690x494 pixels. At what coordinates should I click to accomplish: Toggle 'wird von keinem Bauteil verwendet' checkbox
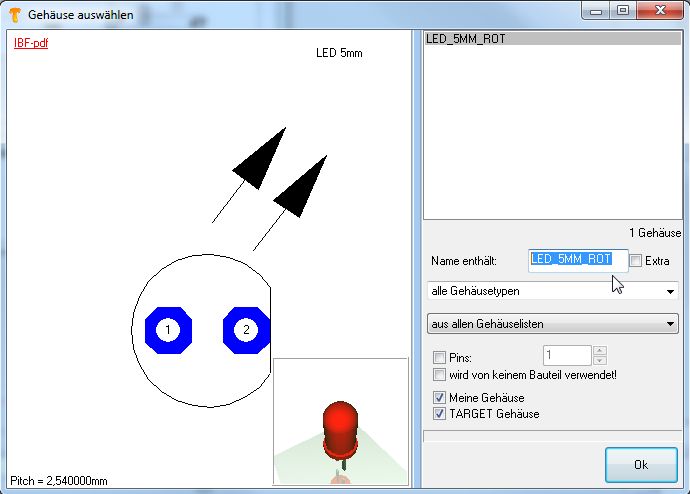(439, 375)
